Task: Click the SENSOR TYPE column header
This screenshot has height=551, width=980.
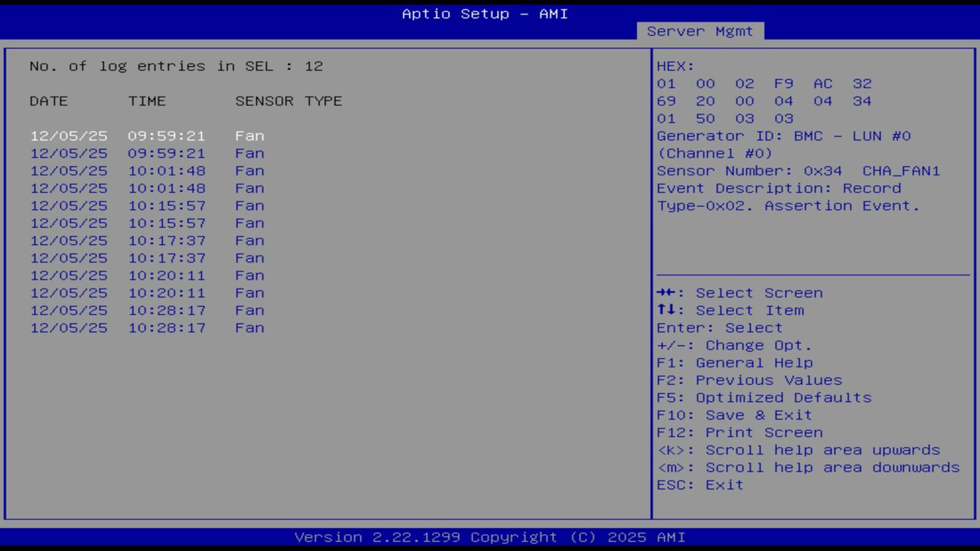Action: pyautogui.click(x=287, y=100)
